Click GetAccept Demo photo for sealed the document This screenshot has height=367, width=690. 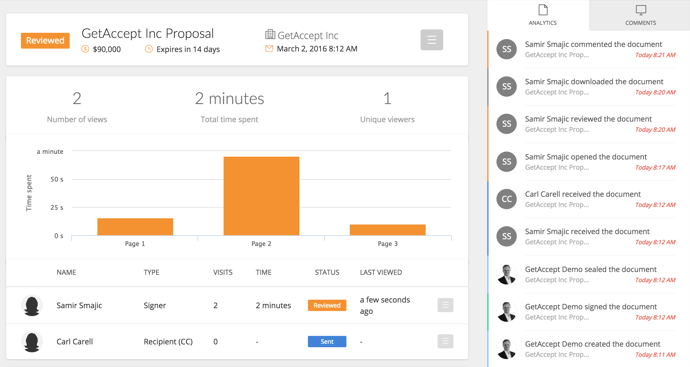506,275
